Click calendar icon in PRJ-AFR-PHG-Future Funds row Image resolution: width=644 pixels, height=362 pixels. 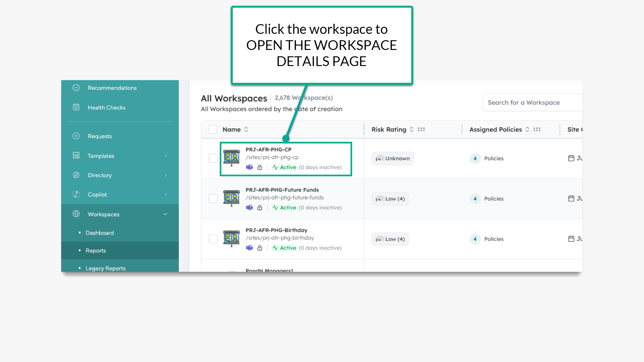click(x=571, y=198)
